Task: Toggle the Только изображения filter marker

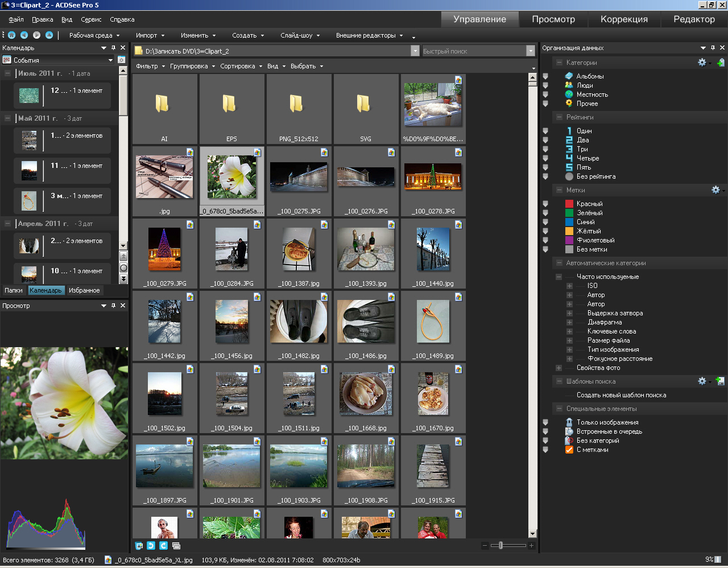Action: point(545,422)
